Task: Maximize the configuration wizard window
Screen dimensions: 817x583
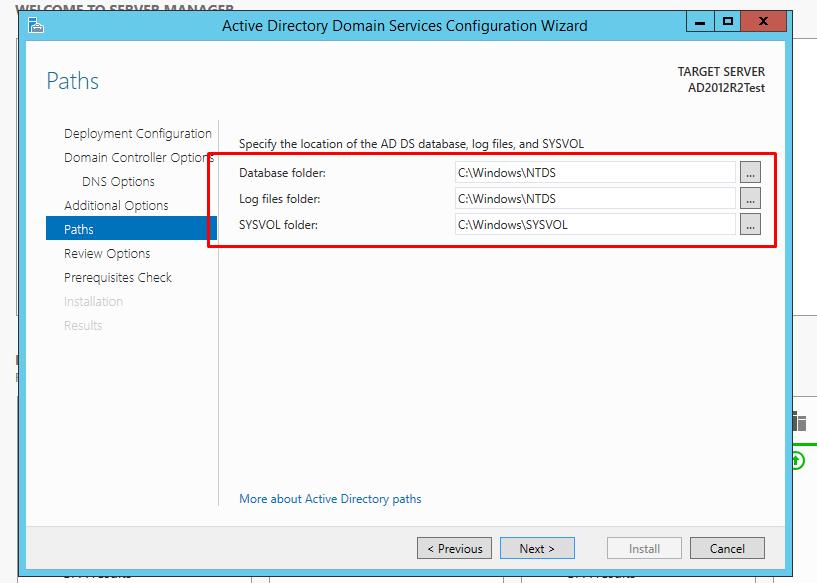Action: (727, 22)
